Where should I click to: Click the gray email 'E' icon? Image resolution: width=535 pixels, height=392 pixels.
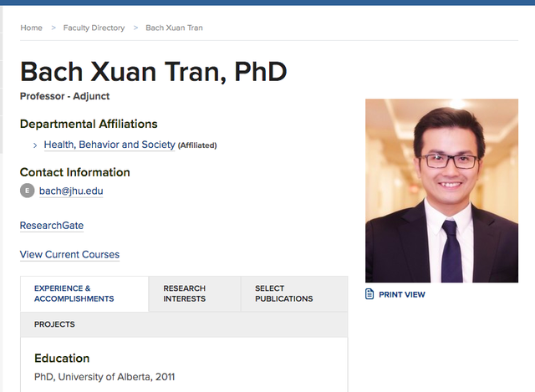coord(28,191)
